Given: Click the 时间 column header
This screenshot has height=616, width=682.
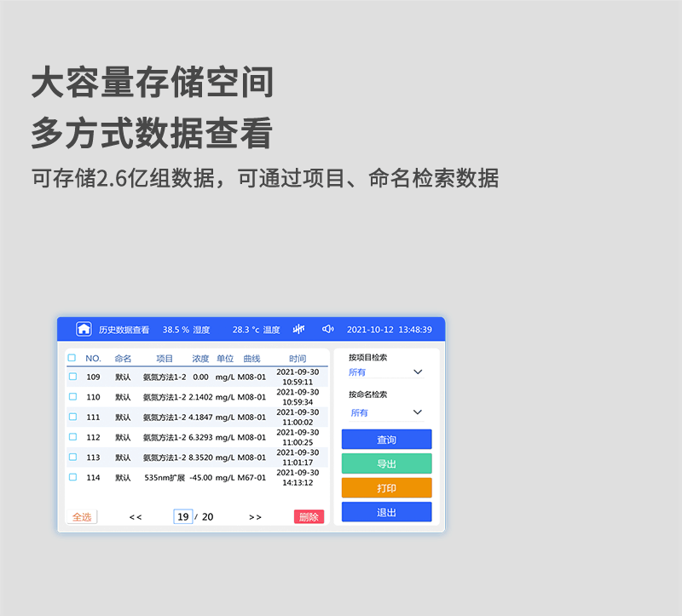Looking at the screenshot, I should pyautogui.click(x=297, y=359).
